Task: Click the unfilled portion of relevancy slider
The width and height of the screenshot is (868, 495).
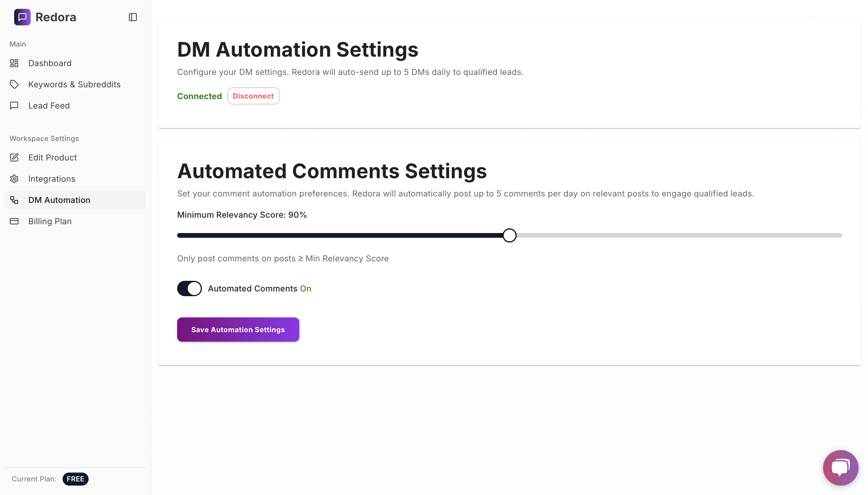Action: pos(677,235)
